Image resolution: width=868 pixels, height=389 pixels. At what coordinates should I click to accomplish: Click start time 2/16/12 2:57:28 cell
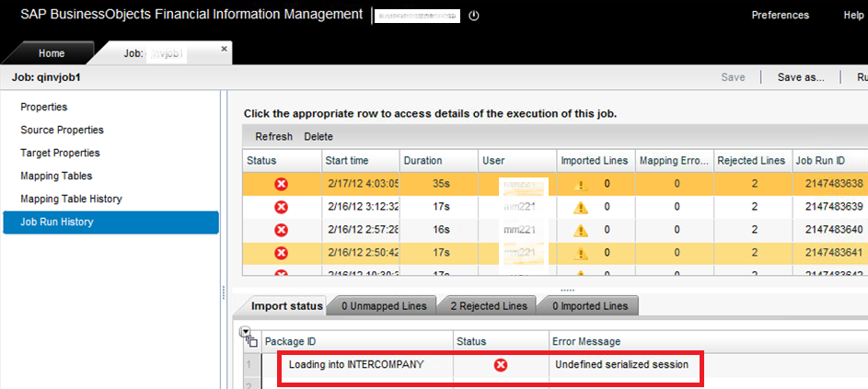[x=362, y=230]
